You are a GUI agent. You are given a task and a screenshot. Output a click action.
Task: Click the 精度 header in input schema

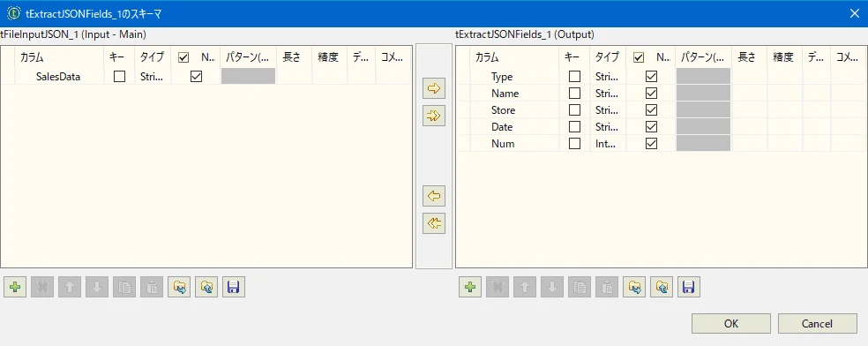329,57
